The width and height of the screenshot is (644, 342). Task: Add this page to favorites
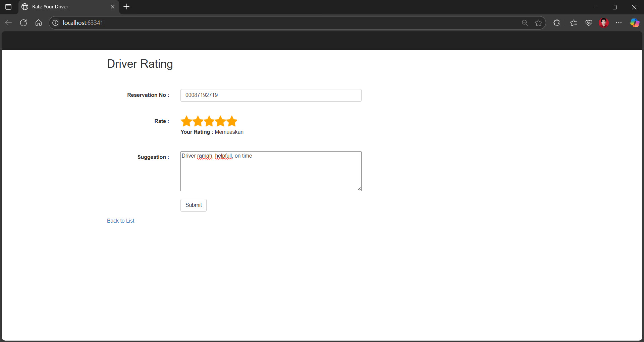(x=538, y=23)
